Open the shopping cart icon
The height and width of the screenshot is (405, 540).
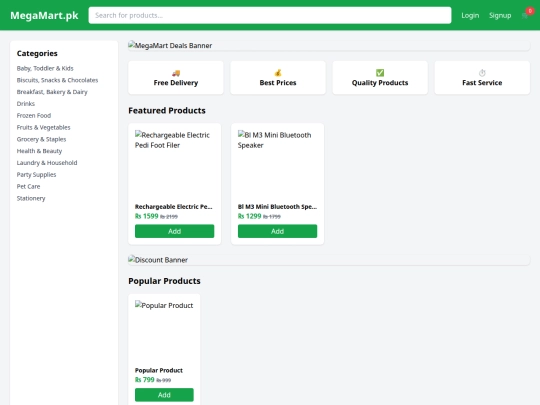click(x=525, y=15)
